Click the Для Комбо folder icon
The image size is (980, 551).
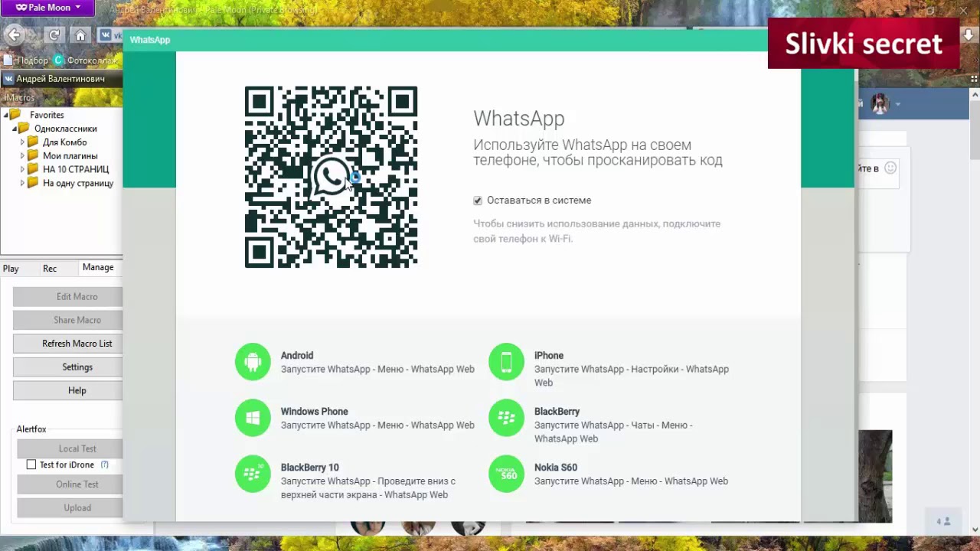pos(33,142)
